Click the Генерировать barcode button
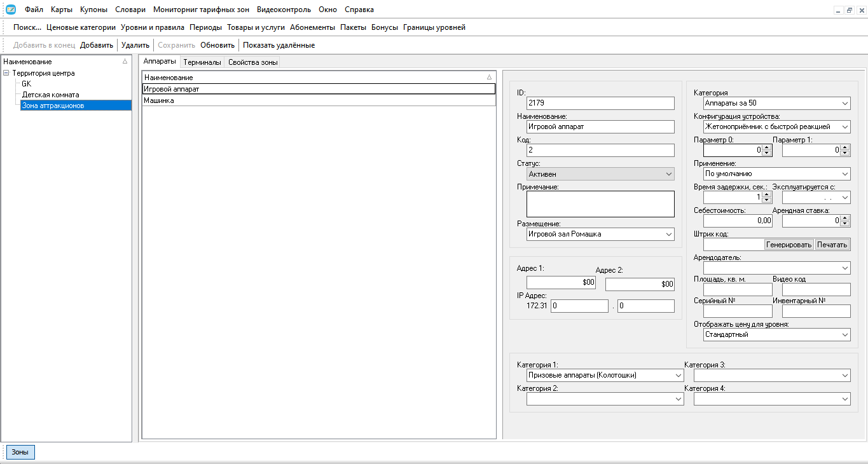The image size is (868, 464). [x=789, y=245]
